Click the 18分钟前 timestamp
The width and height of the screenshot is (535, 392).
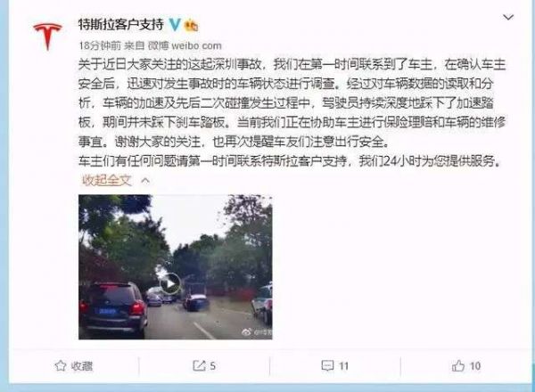100,45
